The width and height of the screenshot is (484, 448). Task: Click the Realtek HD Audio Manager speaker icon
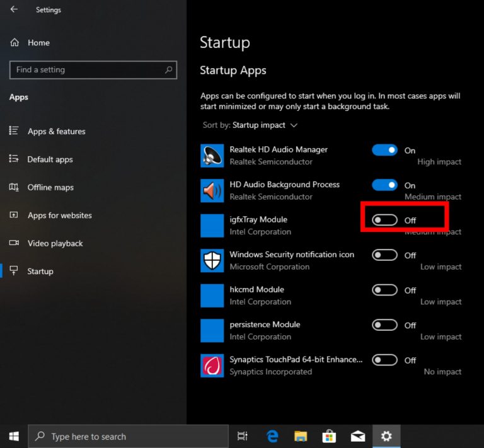tap(212, 156)
